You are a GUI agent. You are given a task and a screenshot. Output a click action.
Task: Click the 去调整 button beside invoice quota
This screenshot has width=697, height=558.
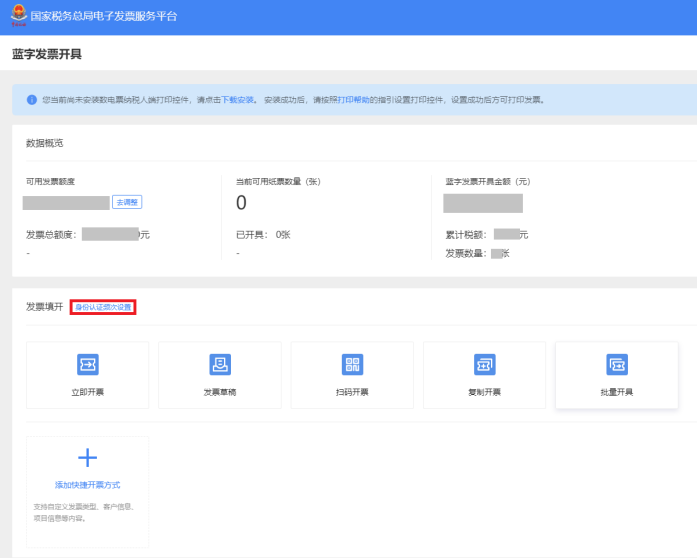click(x=127, y=202)
